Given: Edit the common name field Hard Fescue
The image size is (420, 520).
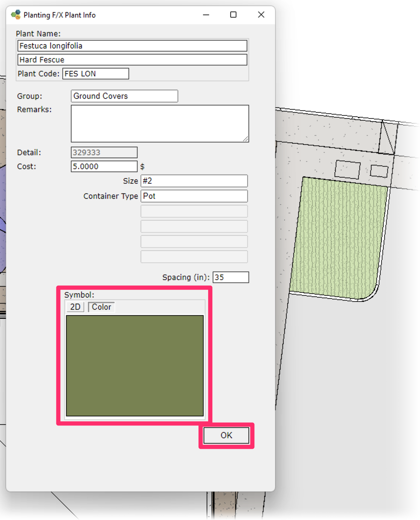Looking at the screenshot, I should pyautogui.click(x=132, y=60).
